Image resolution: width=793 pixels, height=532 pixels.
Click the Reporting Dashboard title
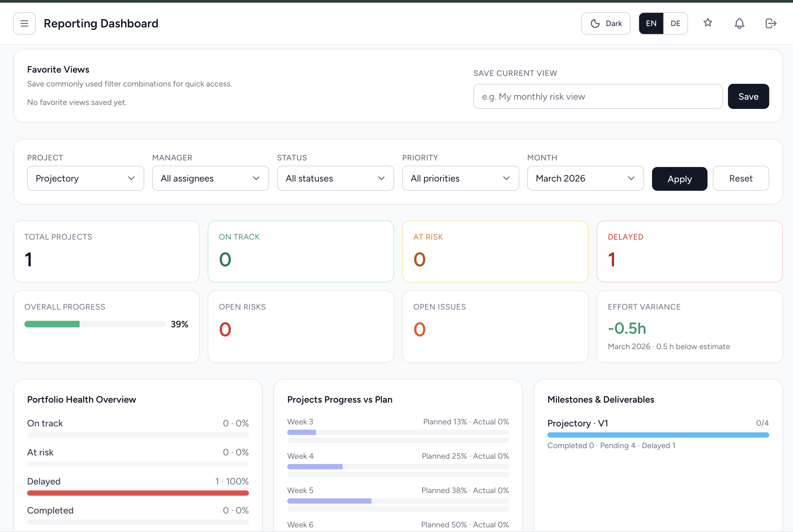[101, 23]
